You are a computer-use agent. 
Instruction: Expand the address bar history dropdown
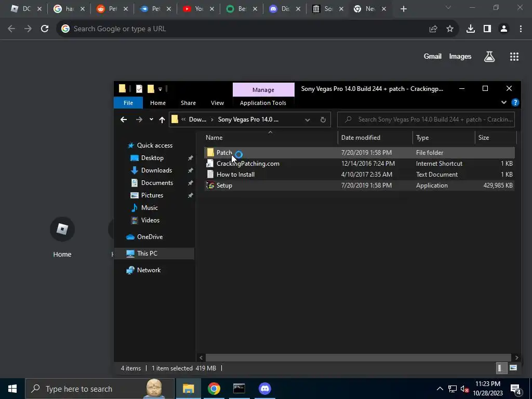pyautogui.click(x=308, y=120)
